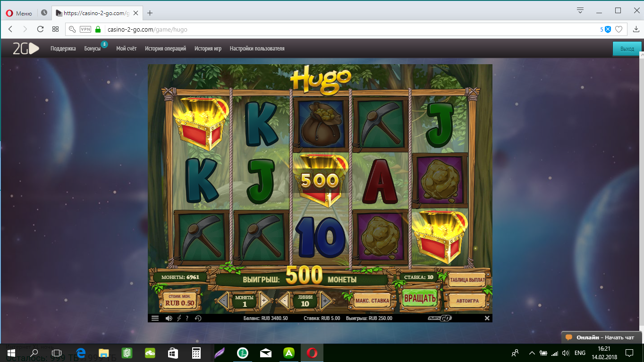Decrease Монеты with minus arrow
Screen dimensions: 644x362
tap(222, 300)
